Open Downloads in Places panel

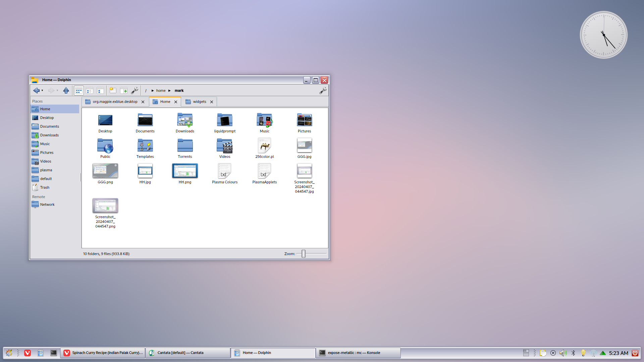point(55,135)
